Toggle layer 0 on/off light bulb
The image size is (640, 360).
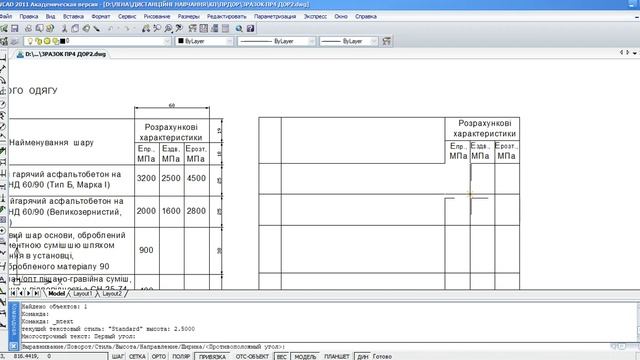[30, 41]
